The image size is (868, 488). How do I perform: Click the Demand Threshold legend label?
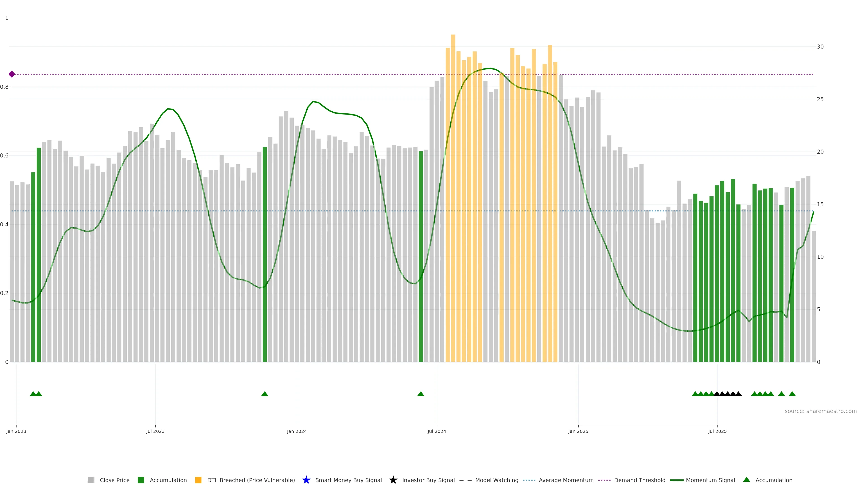click(x=639, y=480)
